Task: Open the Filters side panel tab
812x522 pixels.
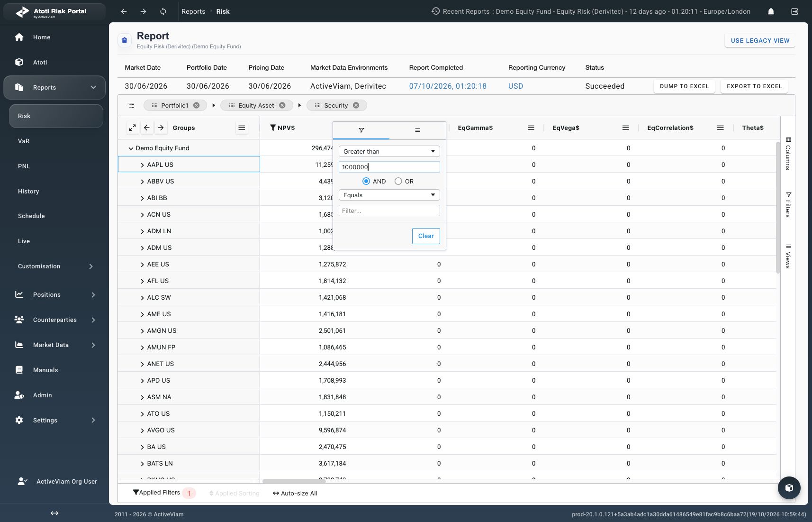Action: [788, 205]
